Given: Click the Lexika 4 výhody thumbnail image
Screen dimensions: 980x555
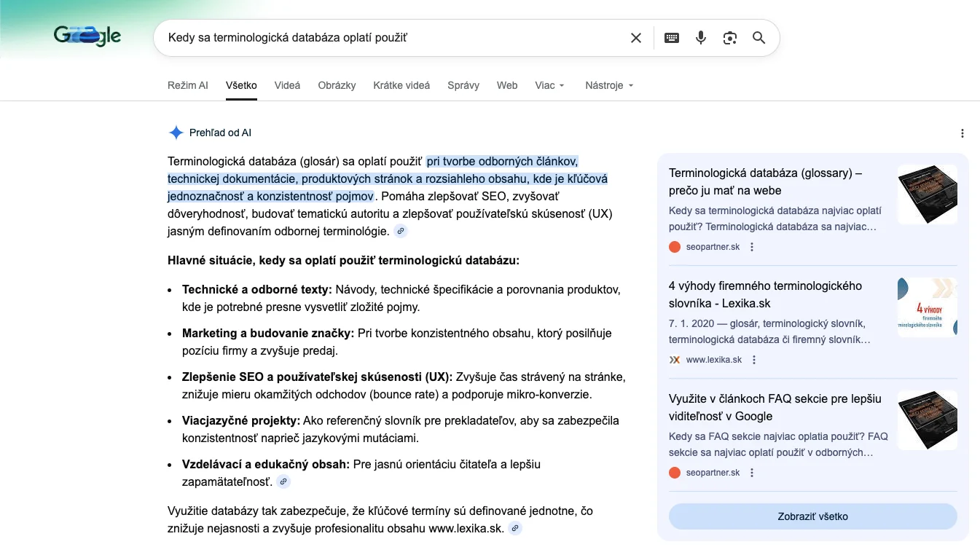Looking at the screenshot, I should [x=927, y=307].
